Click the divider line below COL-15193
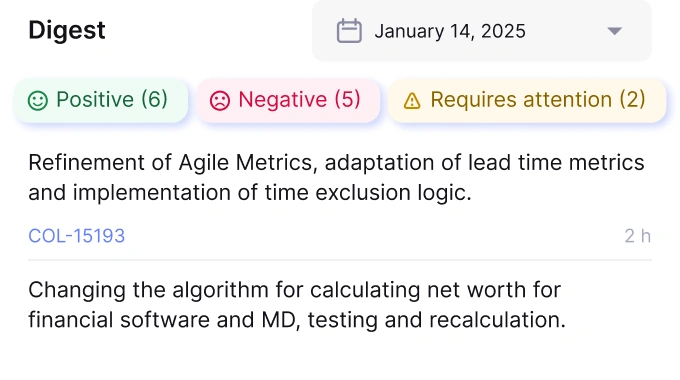This screenshot has width=680, height=380. [x=340, y=260]
